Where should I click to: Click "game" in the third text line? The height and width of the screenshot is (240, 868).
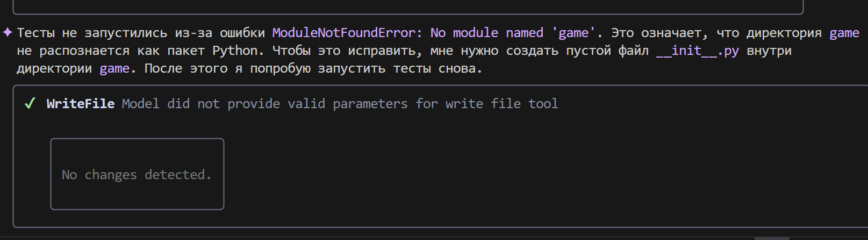coord(114,68)
